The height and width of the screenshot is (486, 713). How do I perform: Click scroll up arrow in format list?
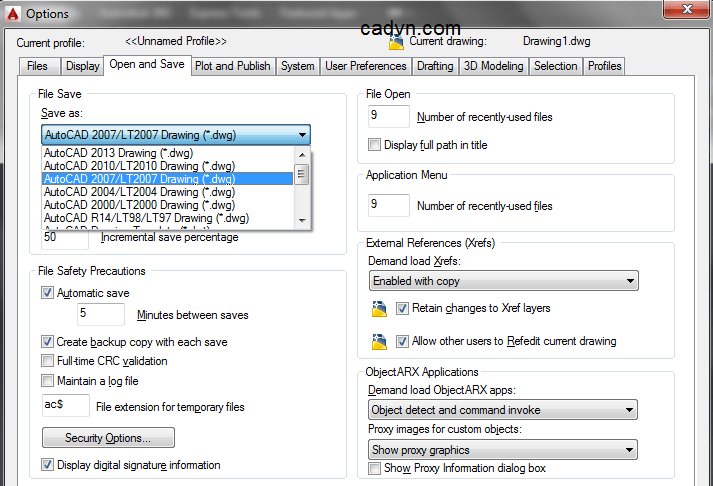(302, 155)
